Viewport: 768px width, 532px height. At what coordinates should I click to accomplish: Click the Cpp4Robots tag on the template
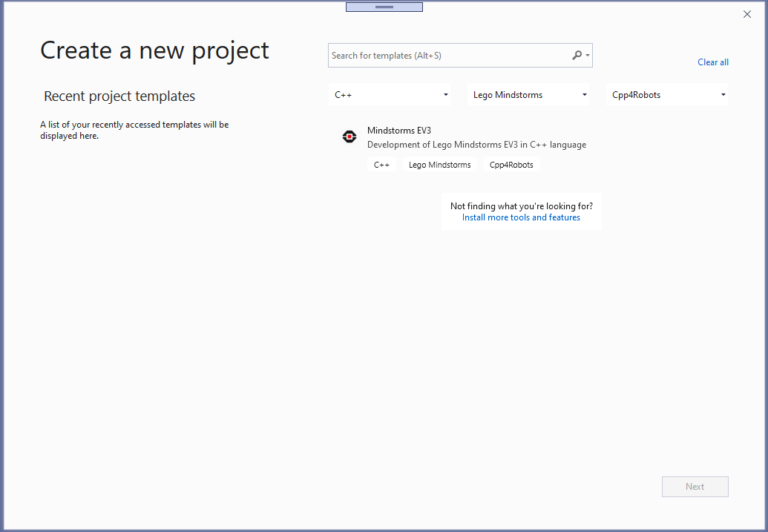(x=511, y=165)
